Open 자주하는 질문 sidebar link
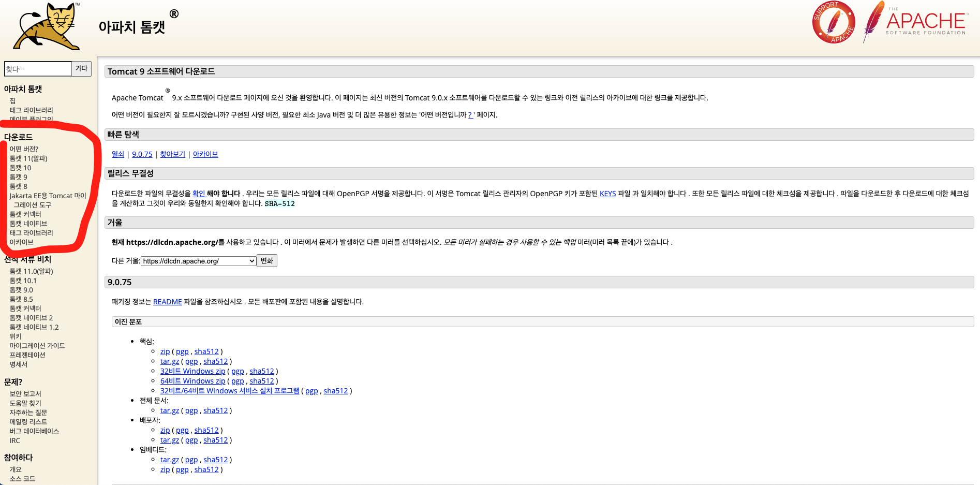 (x=28, y=413)
